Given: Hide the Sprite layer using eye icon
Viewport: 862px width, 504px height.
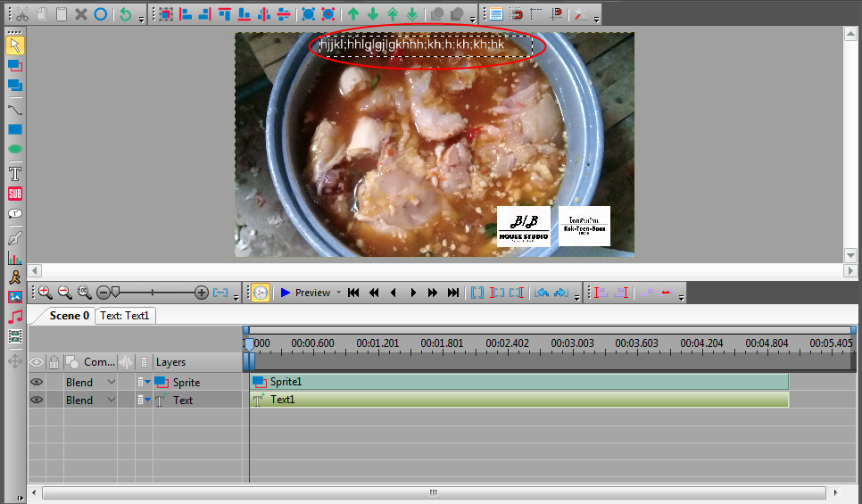Looking at the screenshot, I should 37,383.
